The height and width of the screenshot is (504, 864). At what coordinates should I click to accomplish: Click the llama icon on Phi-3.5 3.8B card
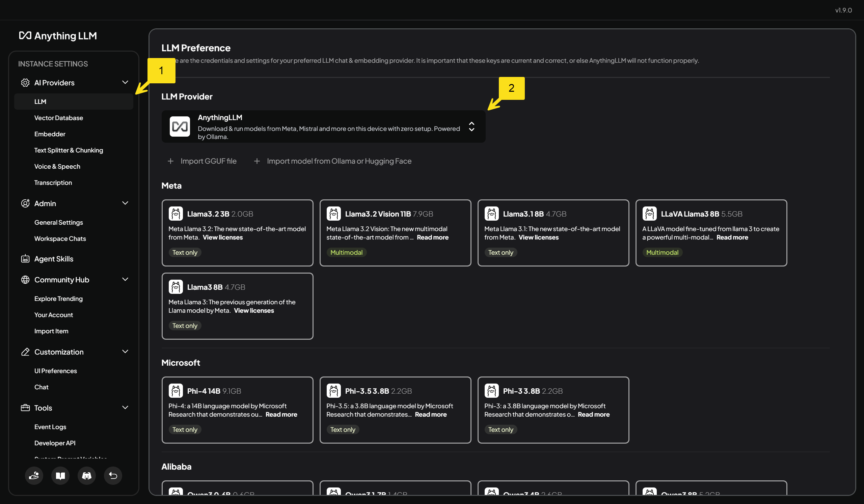coord(333,391)
